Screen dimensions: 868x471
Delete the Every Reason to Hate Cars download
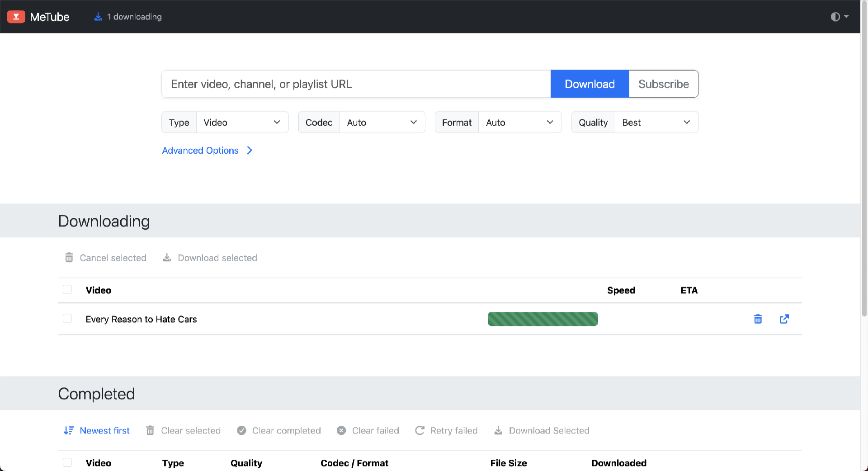pos(758,319)
